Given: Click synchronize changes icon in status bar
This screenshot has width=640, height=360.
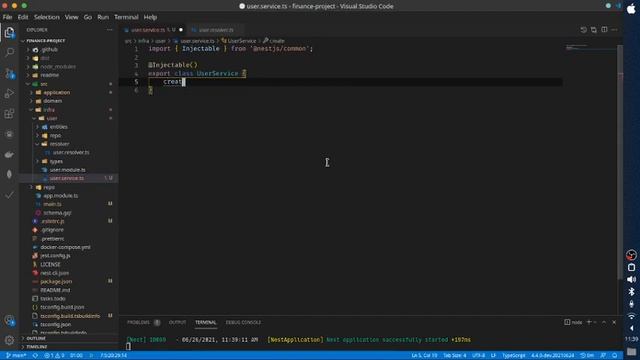Looking at the screenshot, I should [36, 356].
